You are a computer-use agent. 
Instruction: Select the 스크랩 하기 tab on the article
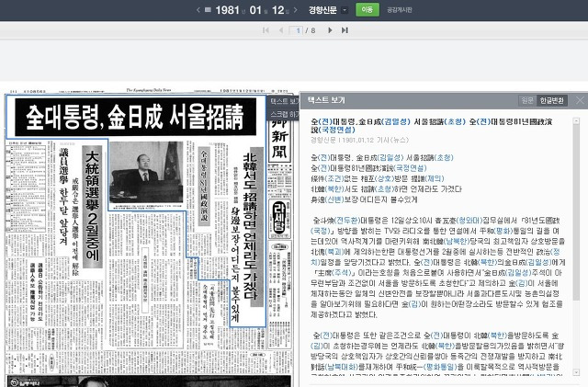pos(284,114)
